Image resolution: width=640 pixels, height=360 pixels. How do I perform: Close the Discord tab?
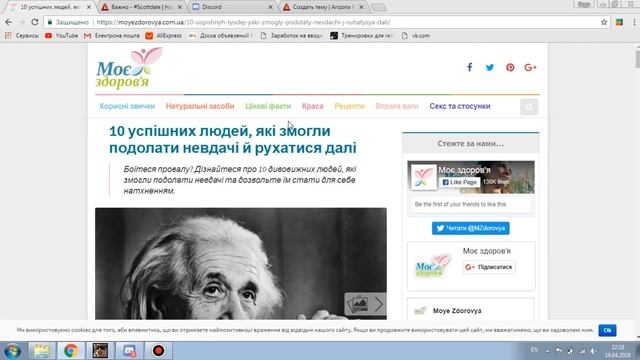tap(270, 7)
